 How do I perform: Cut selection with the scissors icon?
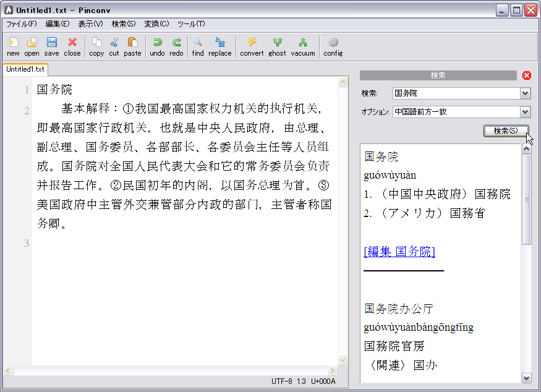tap(114, 46)
